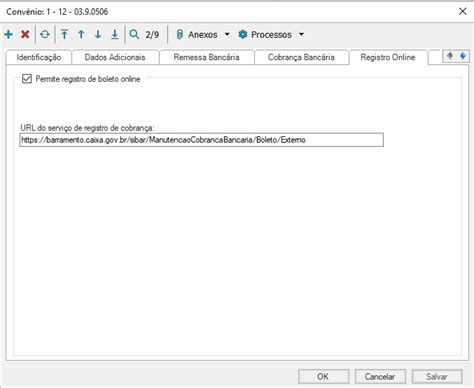Go to the next record
The width and height of the screenshot is (474, 388).
[98, 34]
